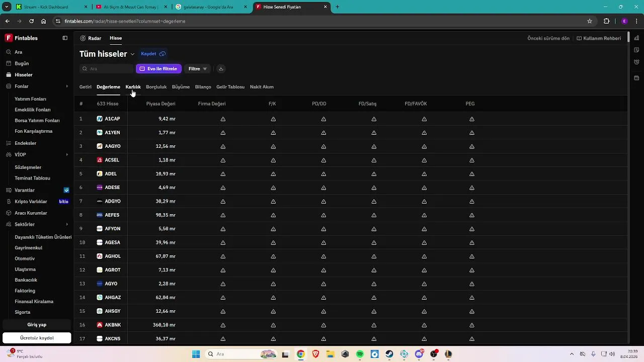Switch to Karlılık tab
The height and width of the screenshot is (362, 644).
(x=133, y=87)
